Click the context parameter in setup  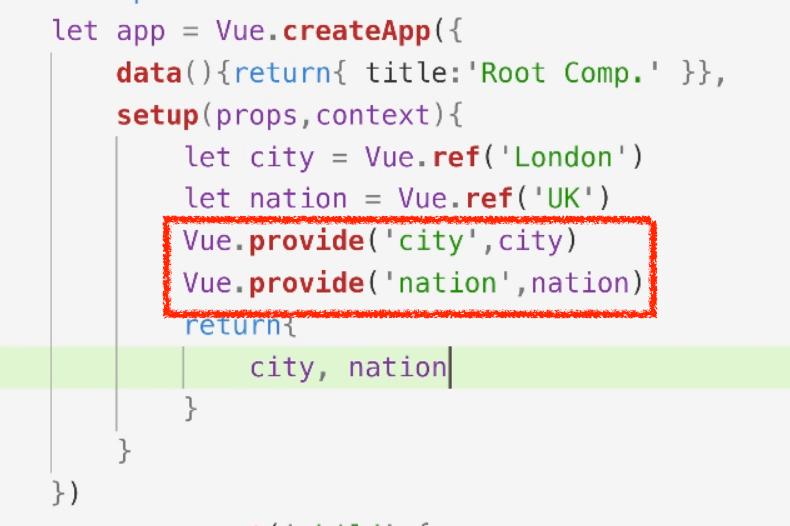373,116
